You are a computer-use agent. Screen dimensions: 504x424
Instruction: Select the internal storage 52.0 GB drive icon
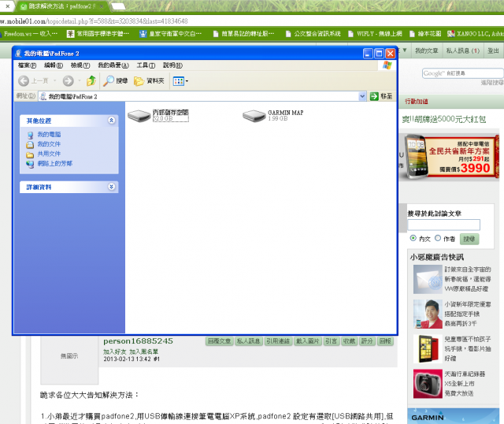[x=139, y=116]
